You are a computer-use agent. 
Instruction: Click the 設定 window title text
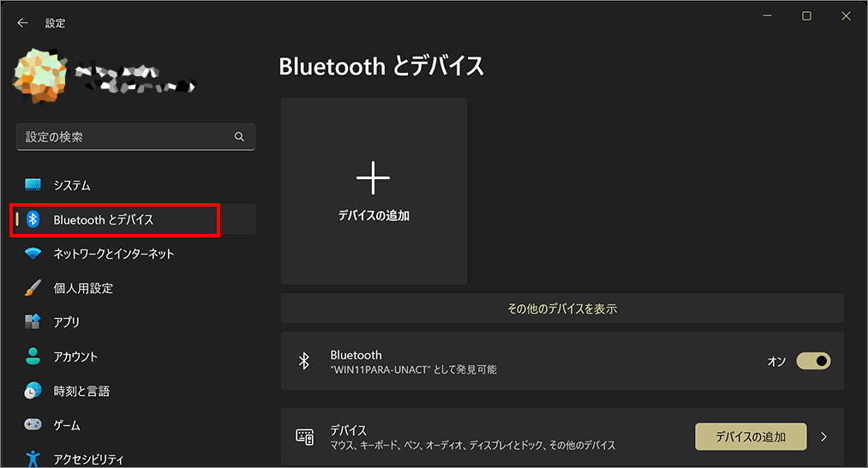pyautogui.click(x=56, y=22)
